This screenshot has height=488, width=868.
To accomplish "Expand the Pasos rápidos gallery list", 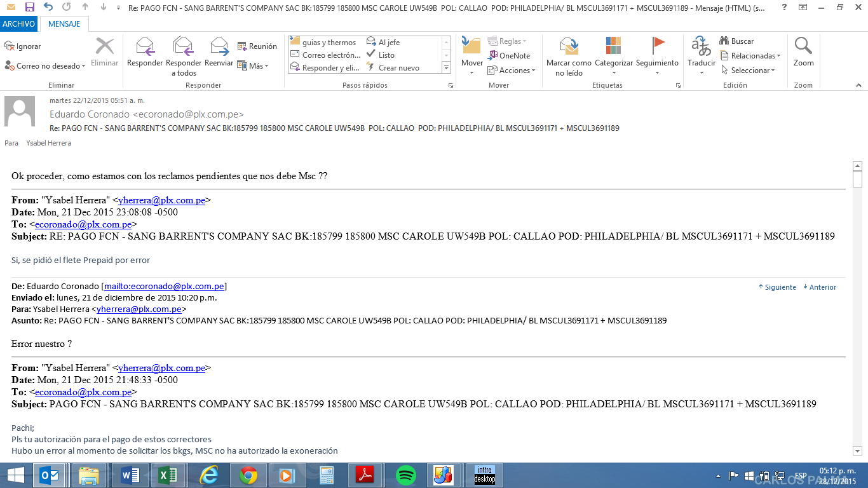I will point(446,68).
